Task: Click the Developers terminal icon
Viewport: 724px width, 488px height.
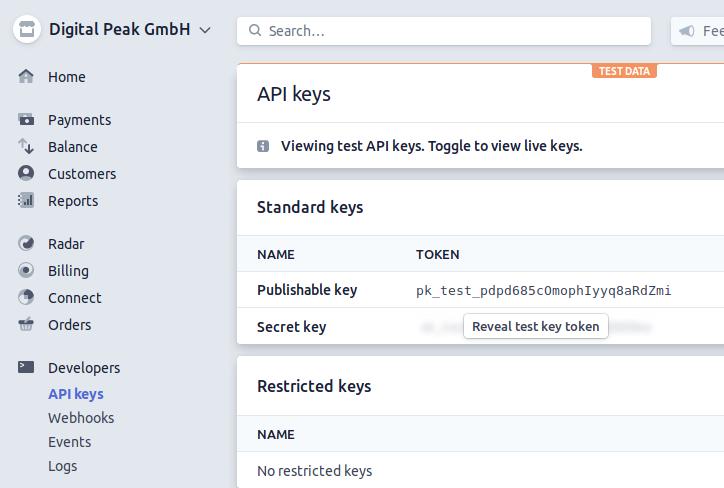Action: point(27,368)
